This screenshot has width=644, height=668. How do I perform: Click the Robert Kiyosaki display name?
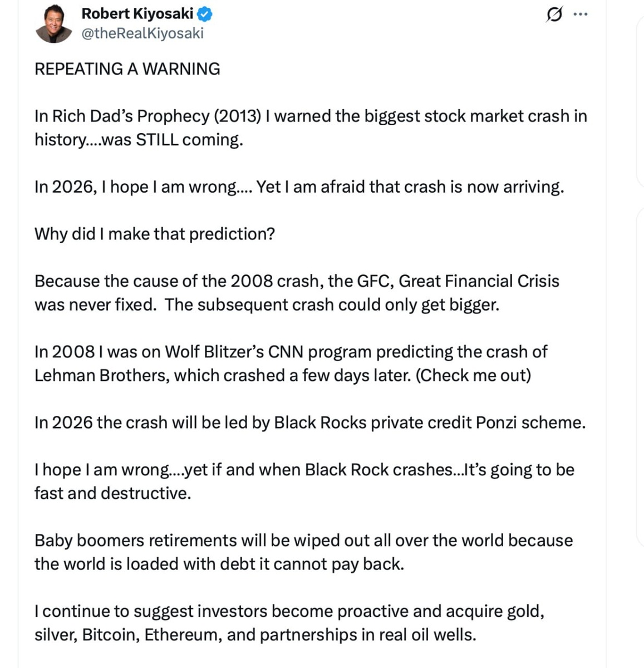(137, 13)
